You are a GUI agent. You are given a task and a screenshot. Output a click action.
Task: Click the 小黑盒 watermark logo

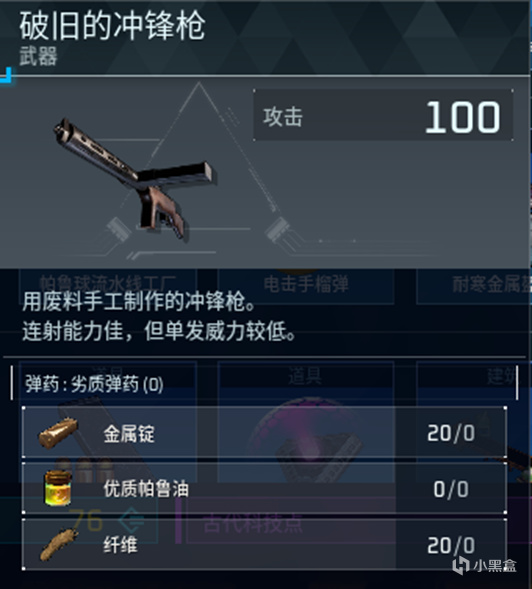click(x=484, y=566)
